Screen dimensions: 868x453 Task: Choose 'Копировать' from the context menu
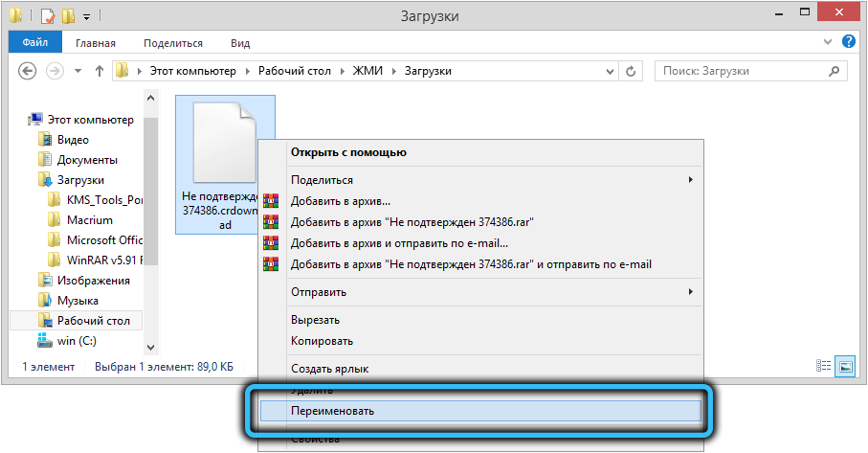click(x=322, y=341)
